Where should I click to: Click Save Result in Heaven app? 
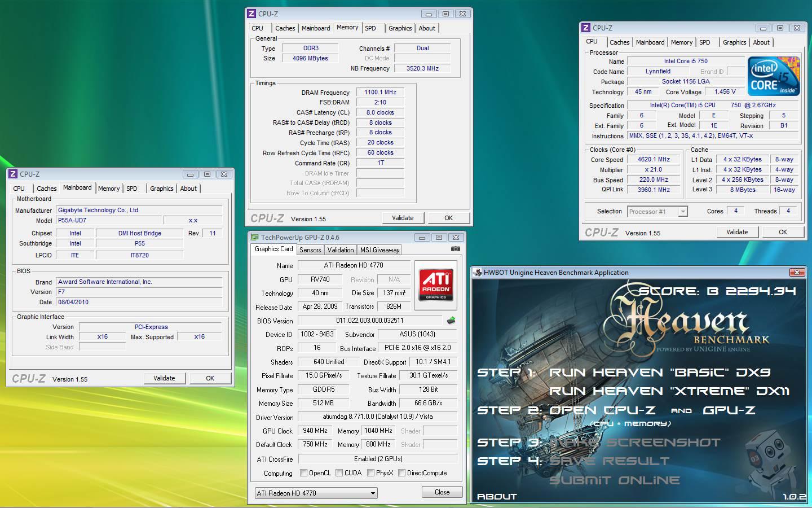pos(609,461)
